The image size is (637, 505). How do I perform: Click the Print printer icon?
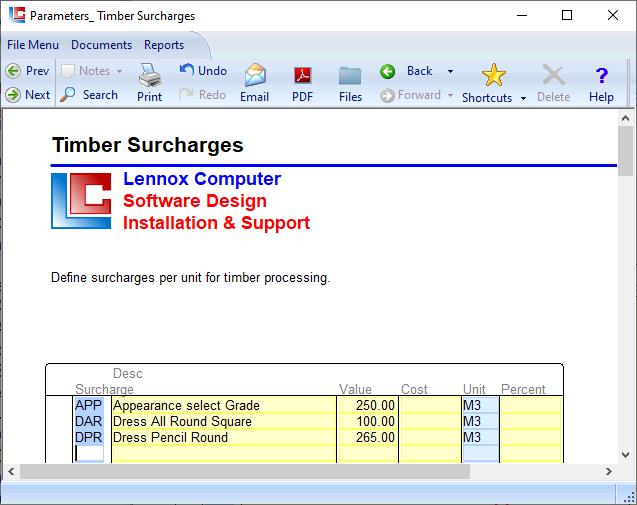pyautogui.click(x=150, y=76)
